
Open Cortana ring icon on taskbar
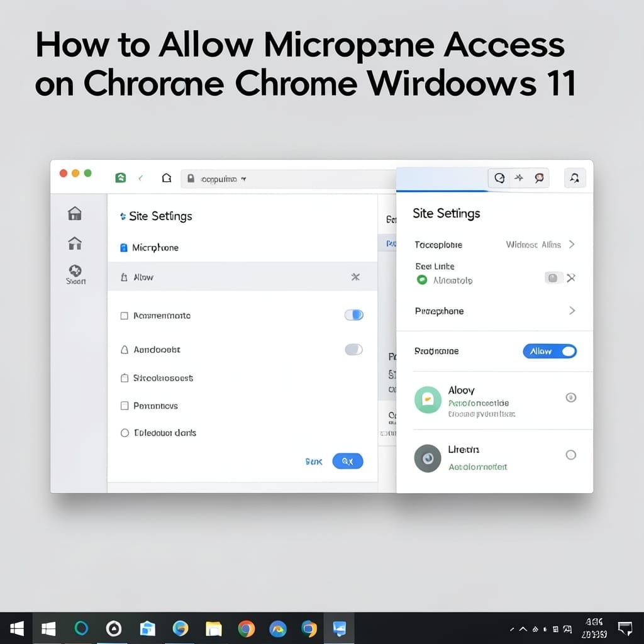pos(81,628)
